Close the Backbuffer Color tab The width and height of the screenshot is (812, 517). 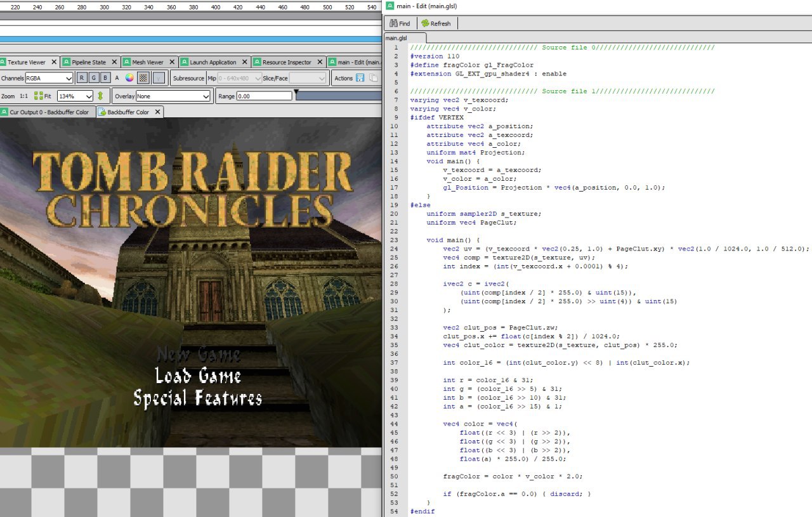158,112
